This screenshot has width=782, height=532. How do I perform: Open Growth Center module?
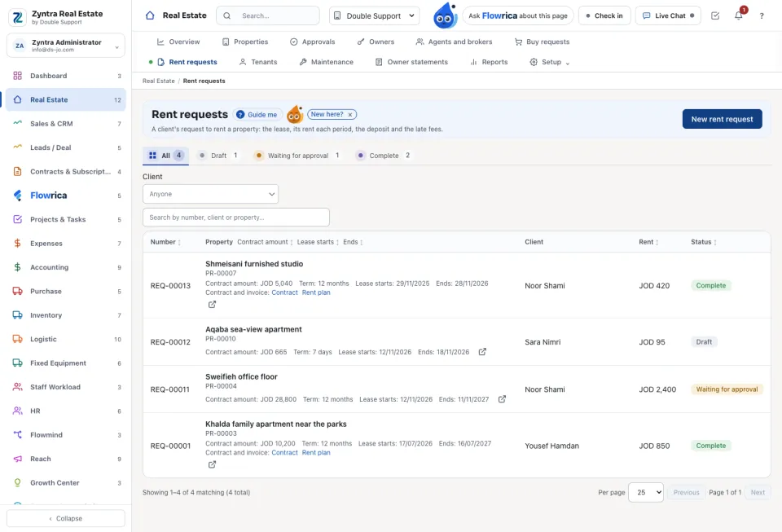point(66,482)
